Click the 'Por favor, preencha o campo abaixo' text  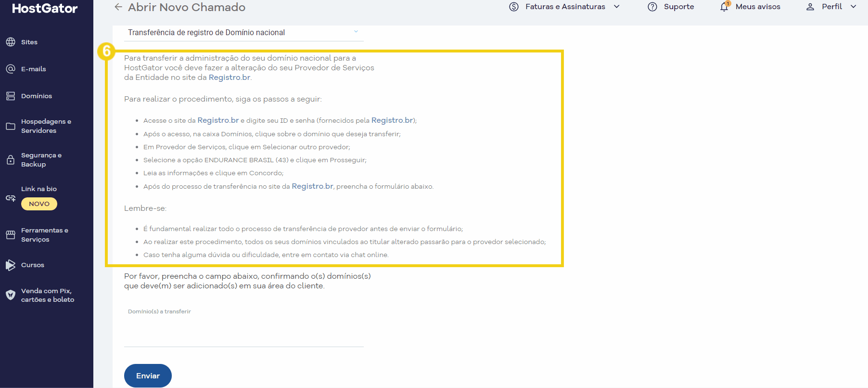[x=247, y=281]
